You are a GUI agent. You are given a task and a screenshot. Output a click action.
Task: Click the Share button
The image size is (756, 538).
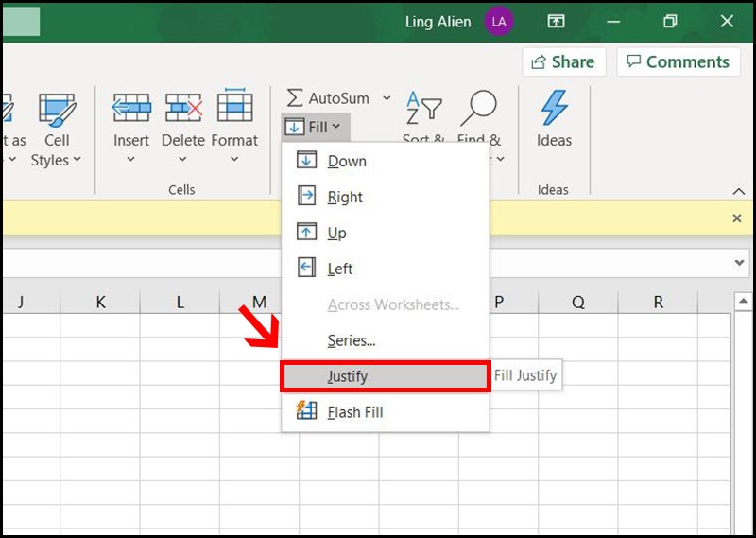563,61
